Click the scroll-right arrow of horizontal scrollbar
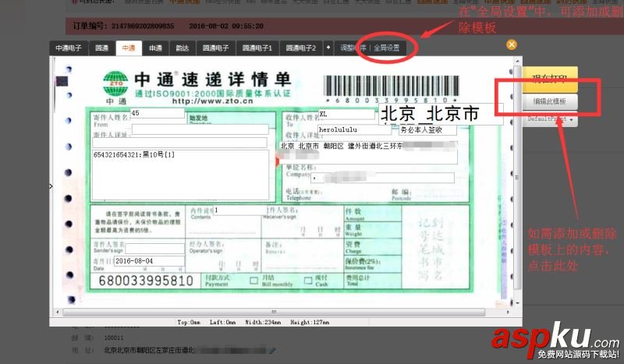Viewport: 624px width, 364px height. click(508, 313)
